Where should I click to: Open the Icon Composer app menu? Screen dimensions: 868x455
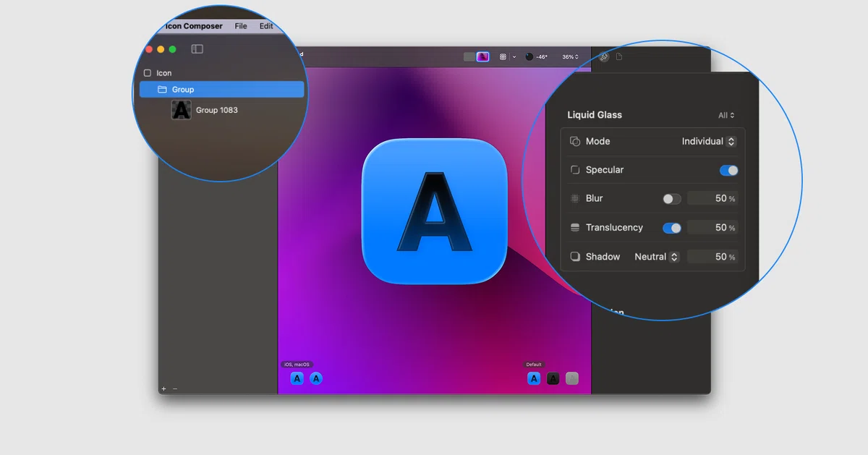(x=194, y=26)
